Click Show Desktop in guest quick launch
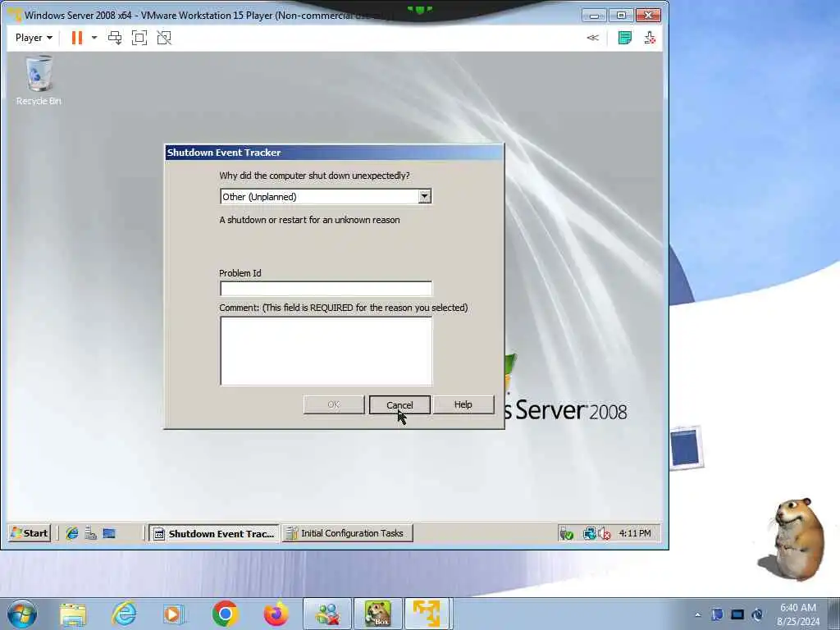The height and width of the screenshot is (630, 840). coord(109,533)
